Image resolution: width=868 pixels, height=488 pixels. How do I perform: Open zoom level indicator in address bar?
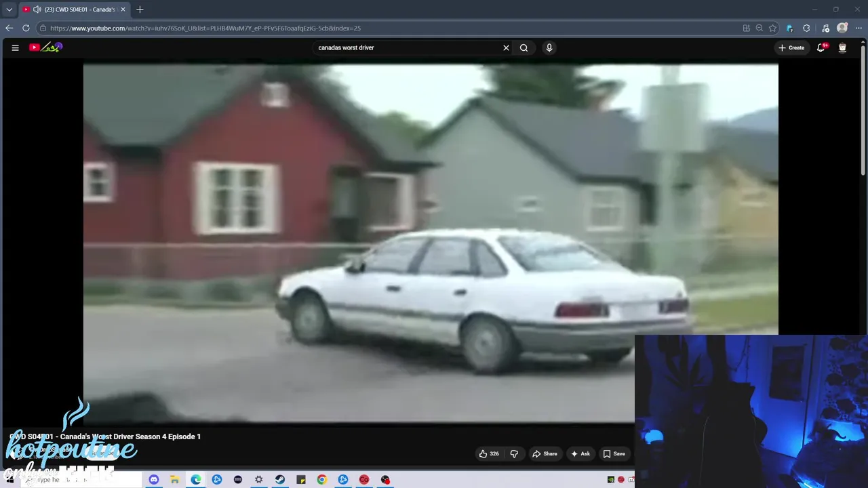(759, 28)
